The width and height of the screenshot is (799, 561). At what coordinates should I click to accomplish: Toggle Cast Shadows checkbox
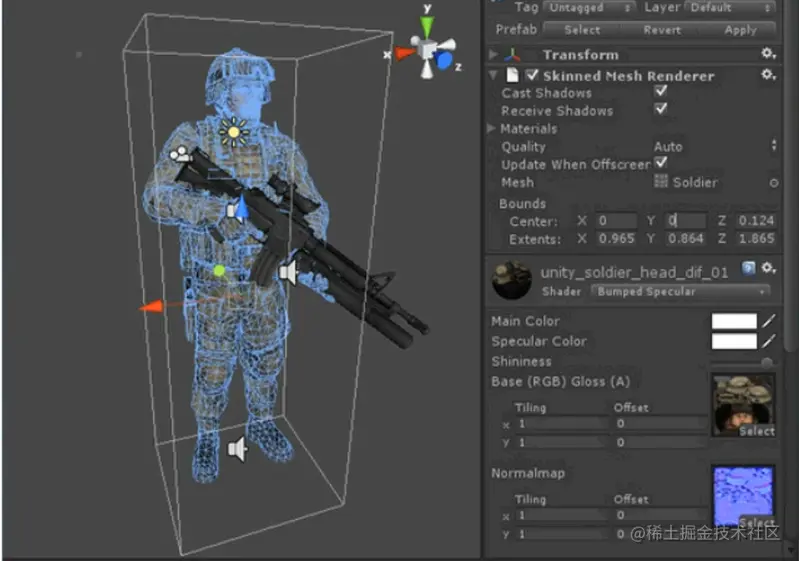pyautogui.click(x=661, y=91)
